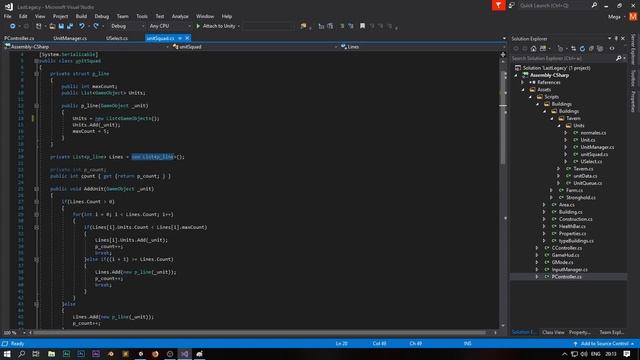Click the Attach to Unity button
640x360 pixels.
click(x=216, y=26)
